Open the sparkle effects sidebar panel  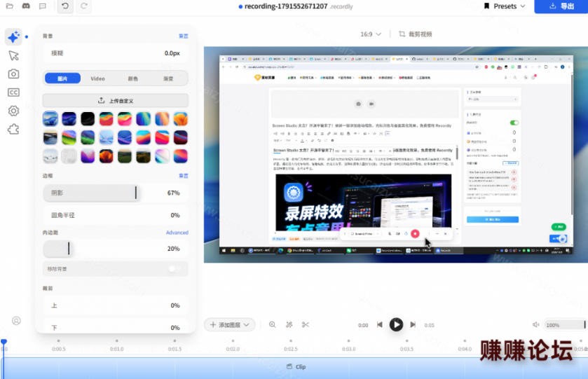pos(13,36)
